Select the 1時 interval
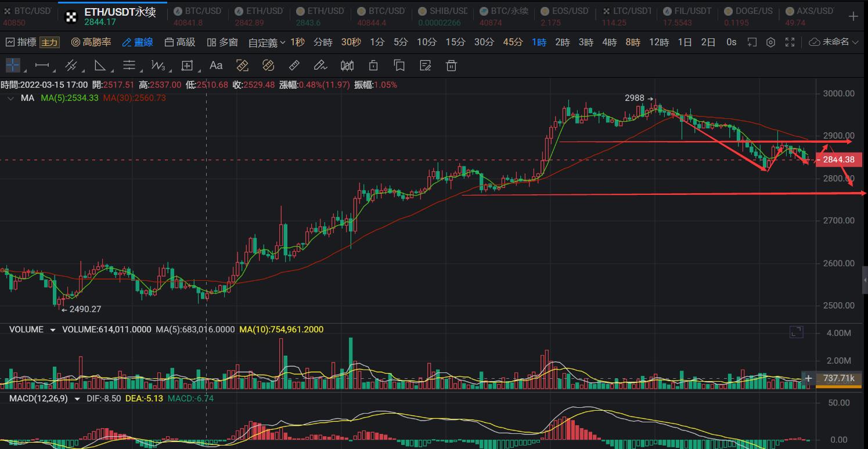 click(539, 42)
